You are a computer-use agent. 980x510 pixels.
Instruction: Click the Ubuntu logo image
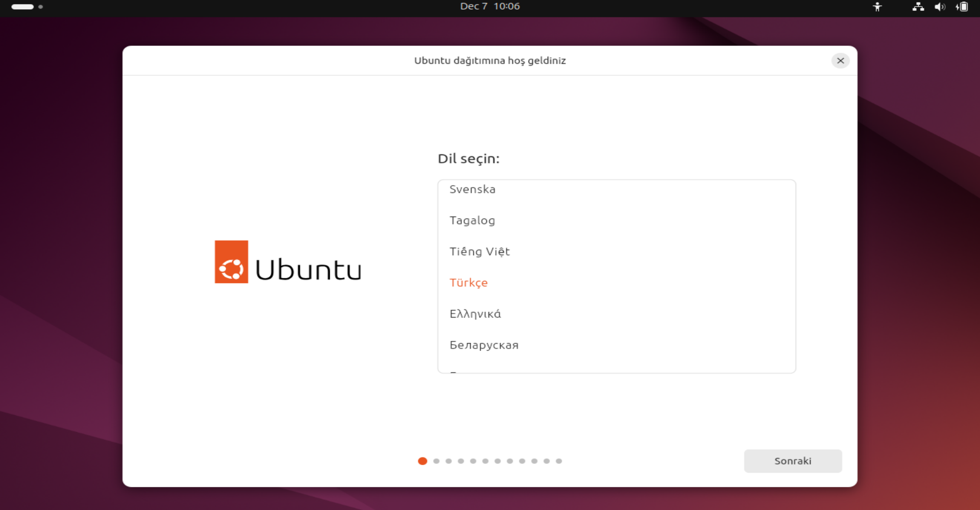point(288,262)
